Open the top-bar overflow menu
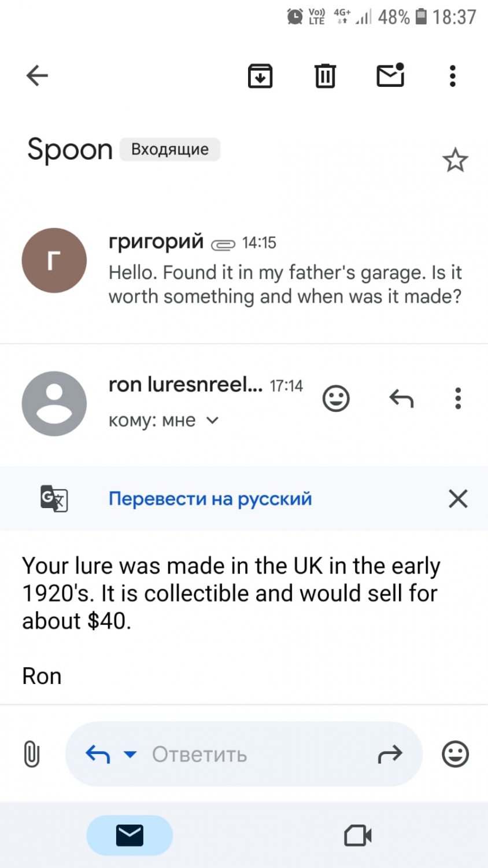Screen dimensions: 488x868 [453, 76]
